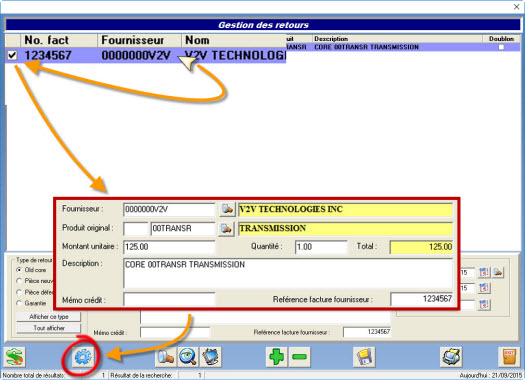Open the lowest calendar date icon
525x380 pixels.
(484, 304)
